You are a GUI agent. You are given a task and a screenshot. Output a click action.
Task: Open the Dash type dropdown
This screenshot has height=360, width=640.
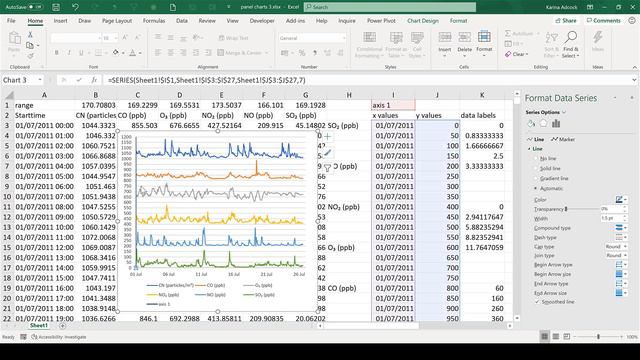(x=621, y=237)
